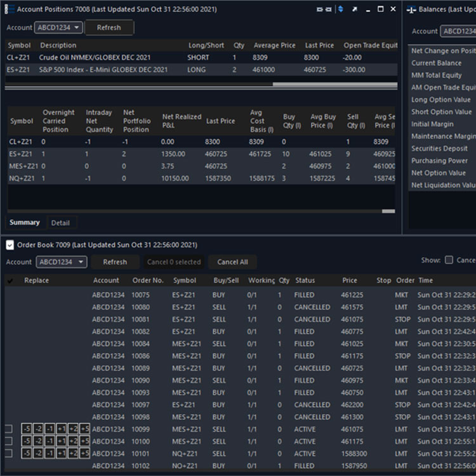Image resolution: width=476 pixels, height=476 pixels.
Task: Click -5 replace button for order 10101
Action: tap(27, 453)
